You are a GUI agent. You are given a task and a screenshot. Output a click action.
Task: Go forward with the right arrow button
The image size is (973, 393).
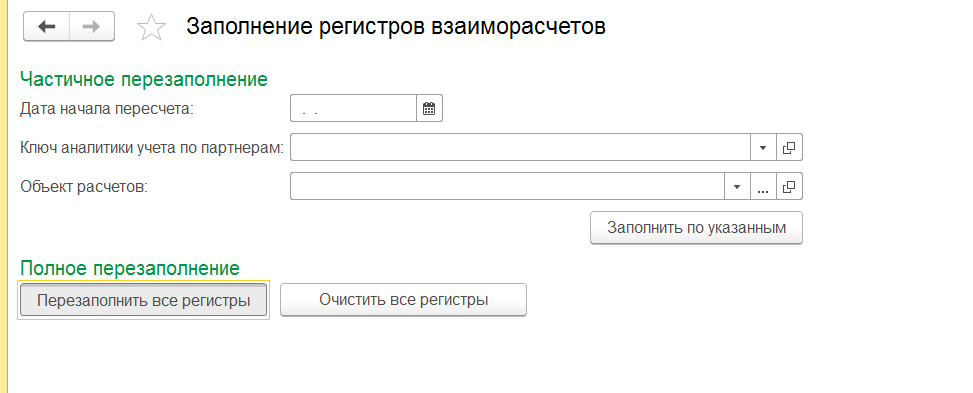pyautogui.click(x=92, y=27)
